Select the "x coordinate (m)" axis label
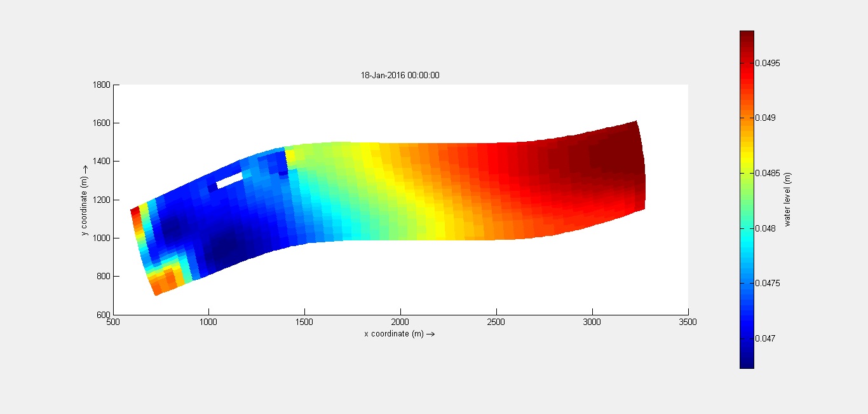Image resolution: width=868 pixels, height=414 pixels. [399, 334]
